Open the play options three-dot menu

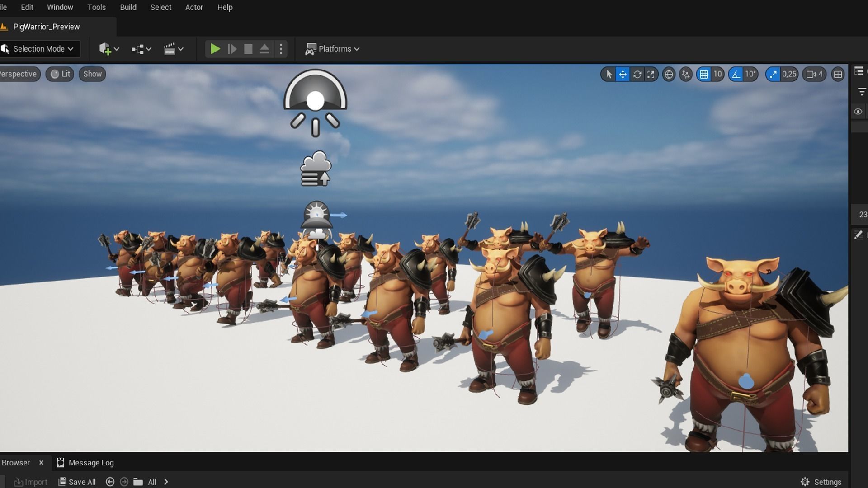[281, 49]
